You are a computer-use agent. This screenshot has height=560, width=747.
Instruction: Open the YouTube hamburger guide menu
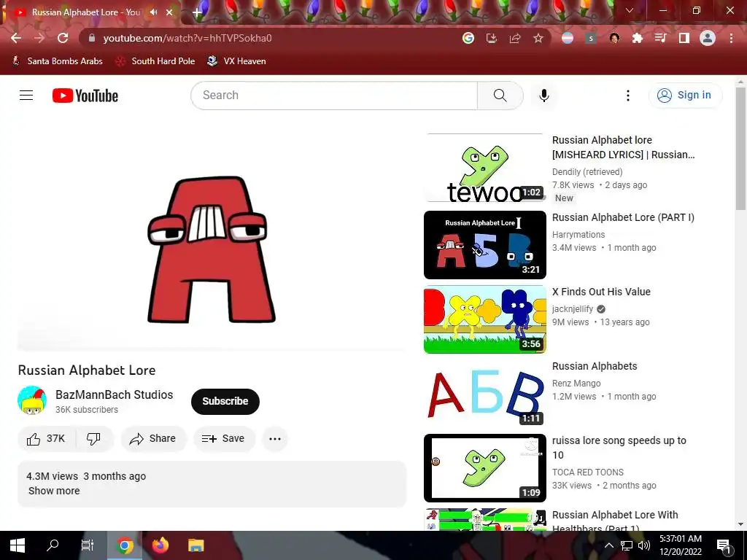click(26, 96)
